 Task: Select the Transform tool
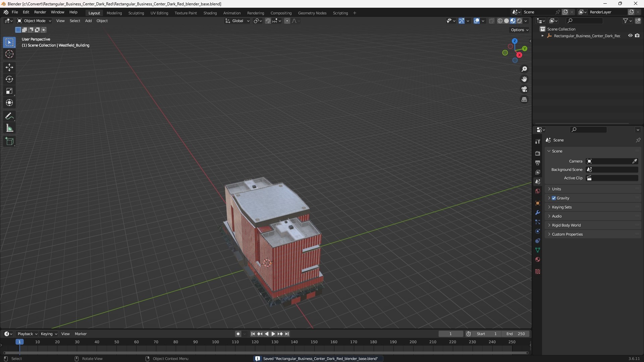pyautogui.click(x=9, y=103)
